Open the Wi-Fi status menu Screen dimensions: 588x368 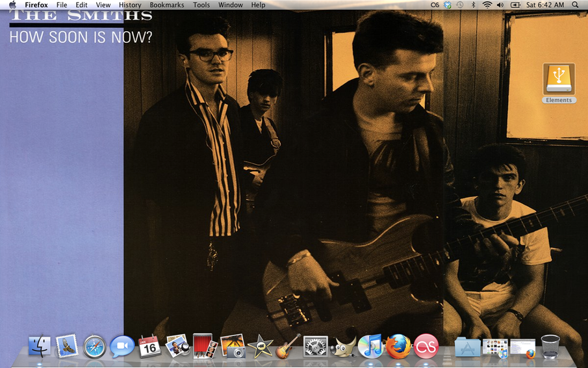point(487,5)
